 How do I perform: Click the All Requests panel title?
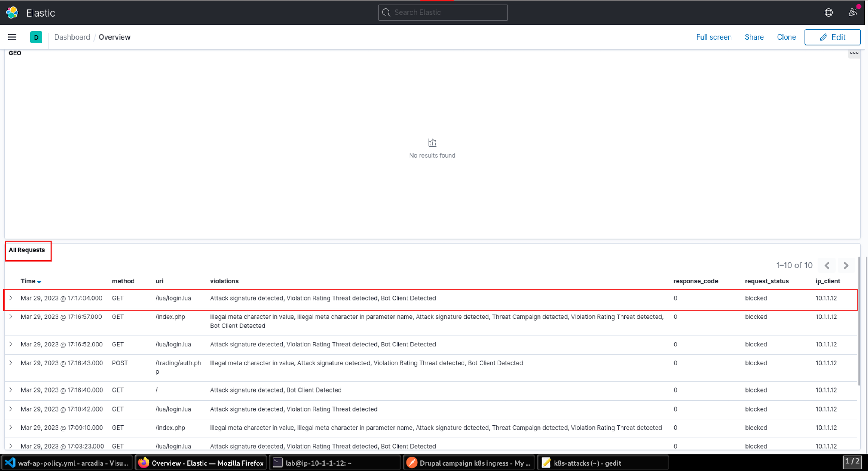(27, 250)
